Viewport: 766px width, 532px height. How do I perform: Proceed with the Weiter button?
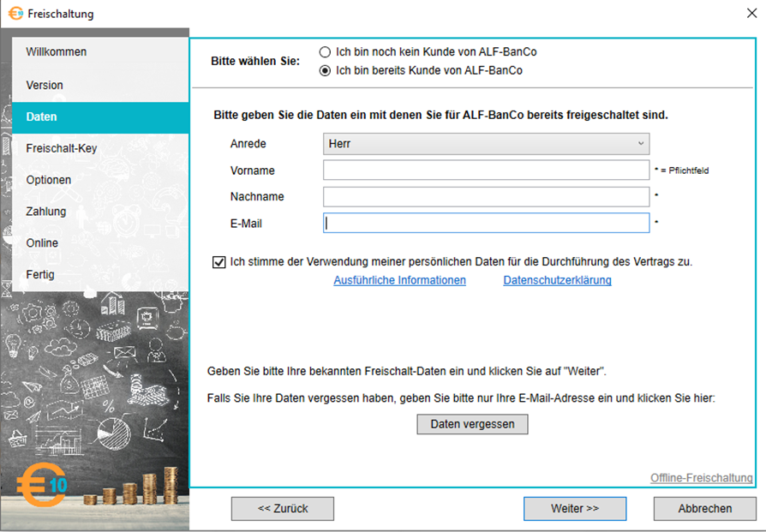575,509
